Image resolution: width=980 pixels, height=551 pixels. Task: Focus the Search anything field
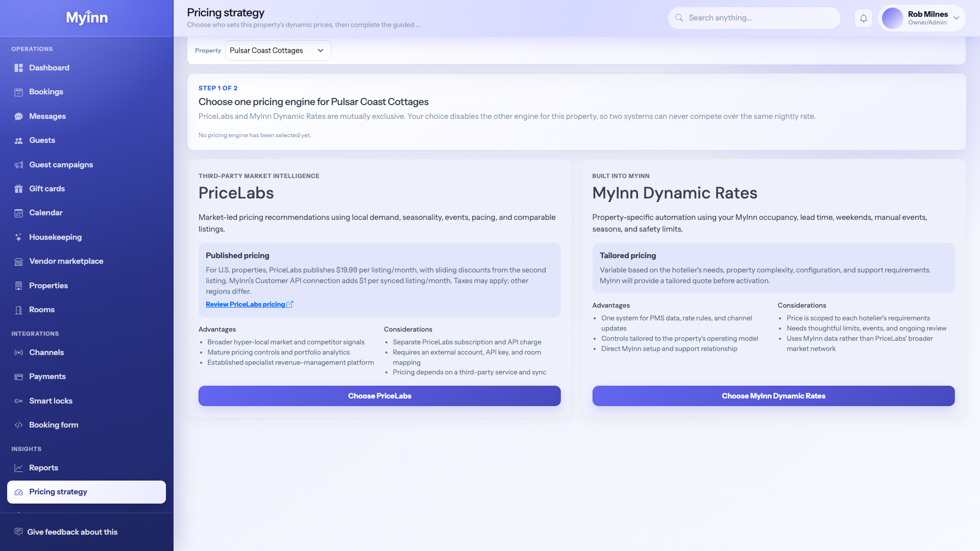[x=754, y=18]
